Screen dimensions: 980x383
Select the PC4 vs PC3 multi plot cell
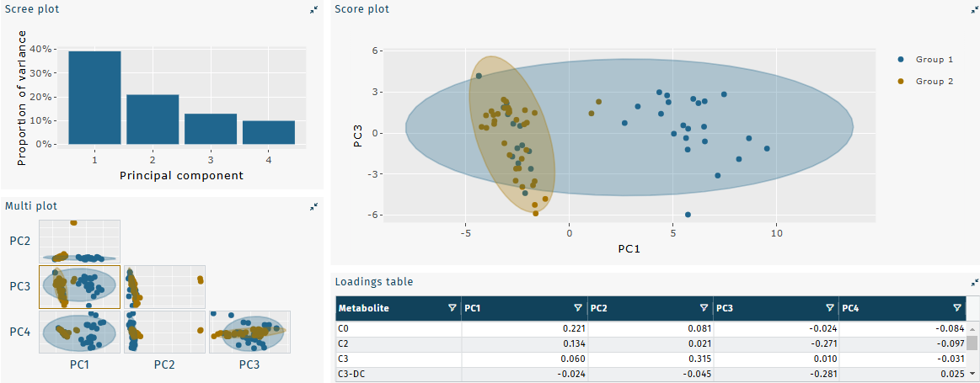[249, 332]
